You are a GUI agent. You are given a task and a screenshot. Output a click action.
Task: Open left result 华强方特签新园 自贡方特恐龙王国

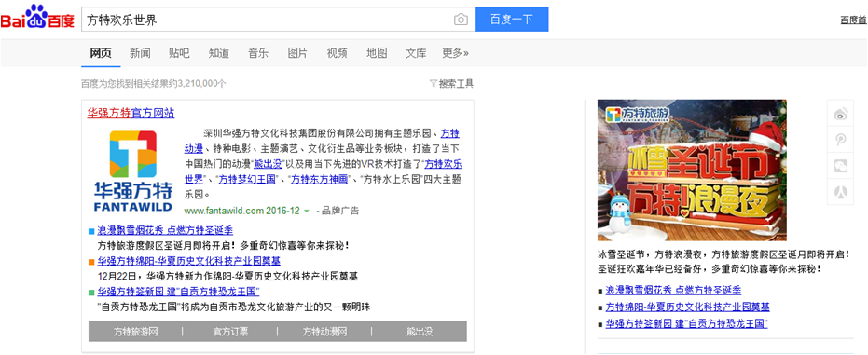tap(178, 291)
